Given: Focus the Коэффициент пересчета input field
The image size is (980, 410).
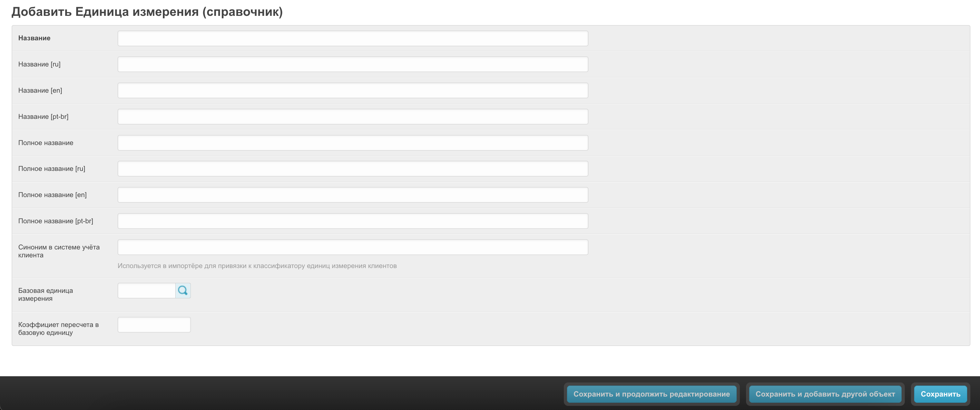Looking at the screenshot, I should tap(154, 325).
